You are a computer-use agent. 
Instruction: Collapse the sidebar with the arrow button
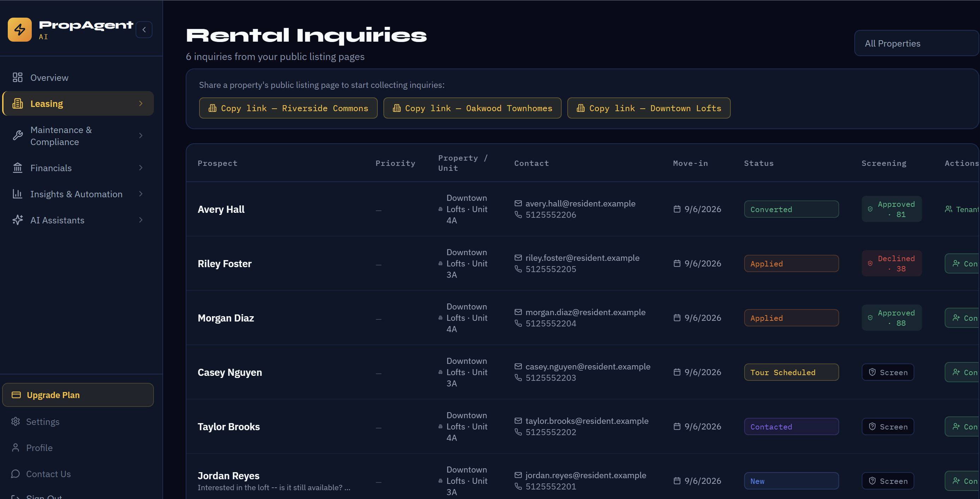[144, 30]
